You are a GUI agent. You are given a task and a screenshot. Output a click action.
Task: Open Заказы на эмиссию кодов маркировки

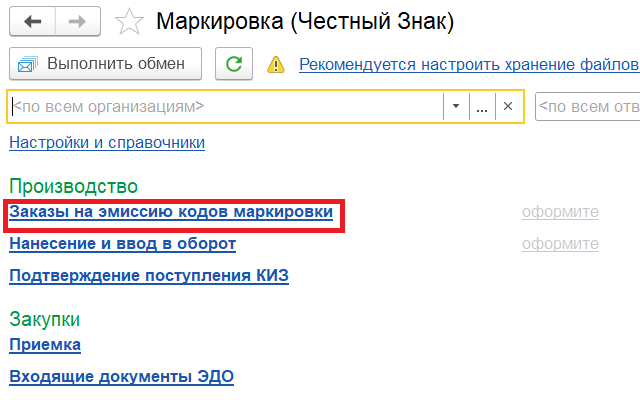[171, 212]
